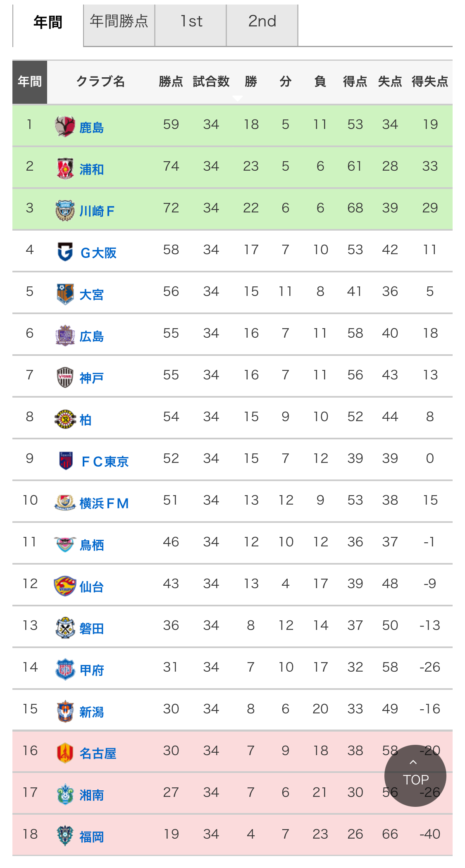Sort table by 勝点 column header
This screenshot has height=868, width=465.
(171, 81)
